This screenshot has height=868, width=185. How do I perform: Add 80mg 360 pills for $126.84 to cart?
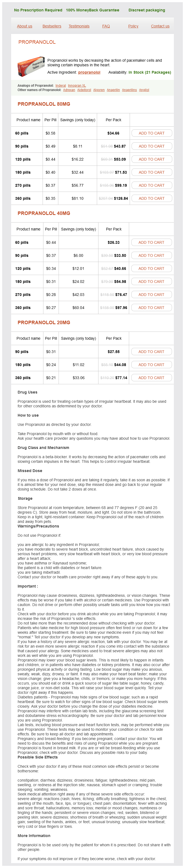[x=151, y=198]
